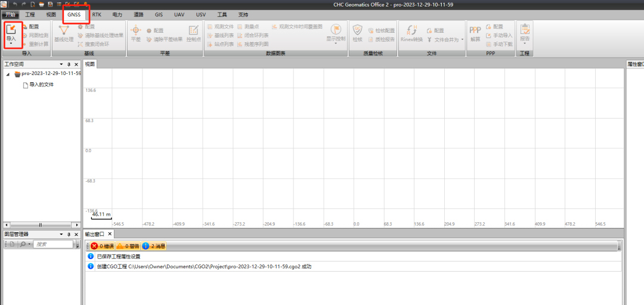Close the 输出窗口 tab
644x305 pixels.
(110, 234)
